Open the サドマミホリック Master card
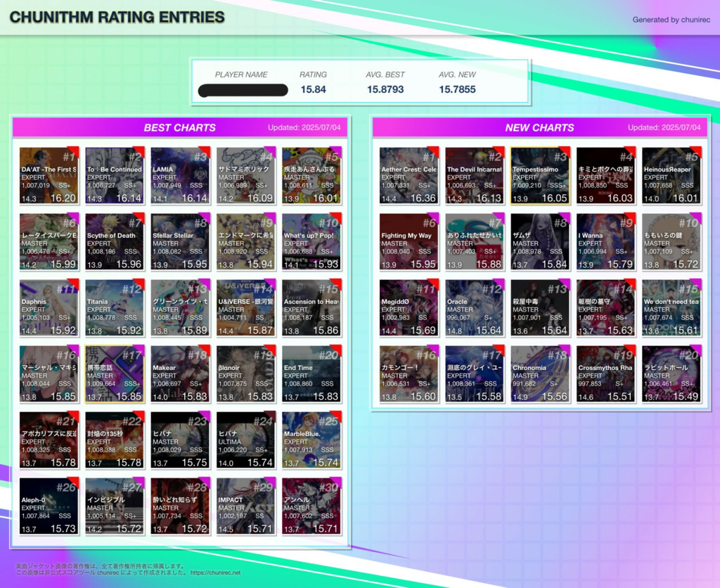Screen dimensions: 720x588 [x=246, y=175]
